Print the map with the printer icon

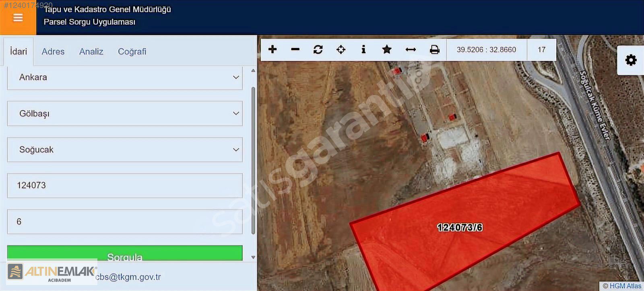(434, 49)
